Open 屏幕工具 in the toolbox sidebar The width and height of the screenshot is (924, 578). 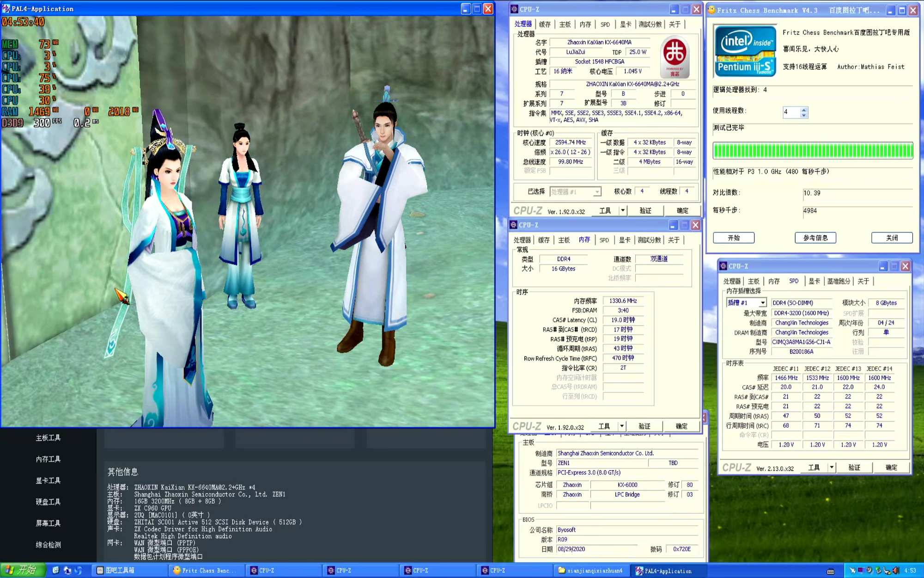coord(49,523)
